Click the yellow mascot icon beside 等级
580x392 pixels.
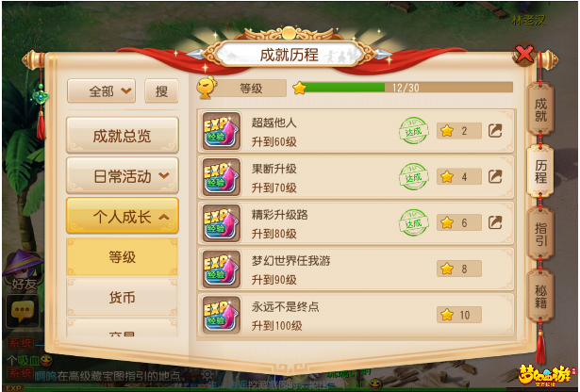point(207,88)
